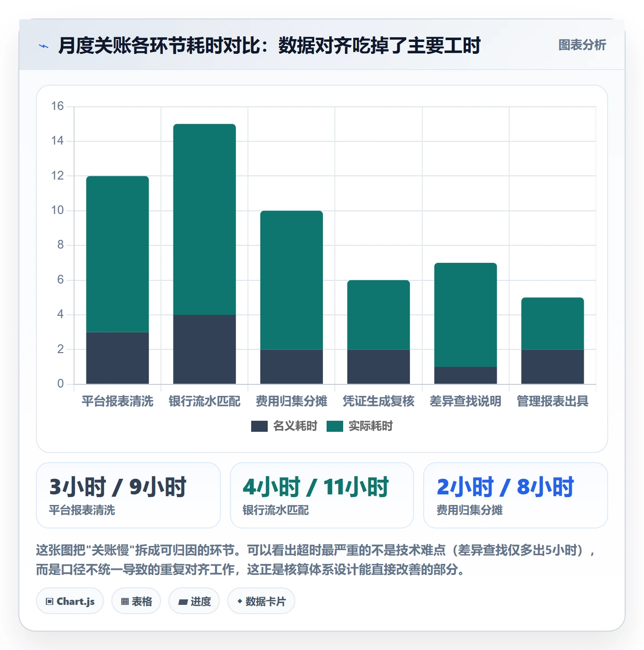Click the dark bar segment for 凭证生成复核

point(378,367)
